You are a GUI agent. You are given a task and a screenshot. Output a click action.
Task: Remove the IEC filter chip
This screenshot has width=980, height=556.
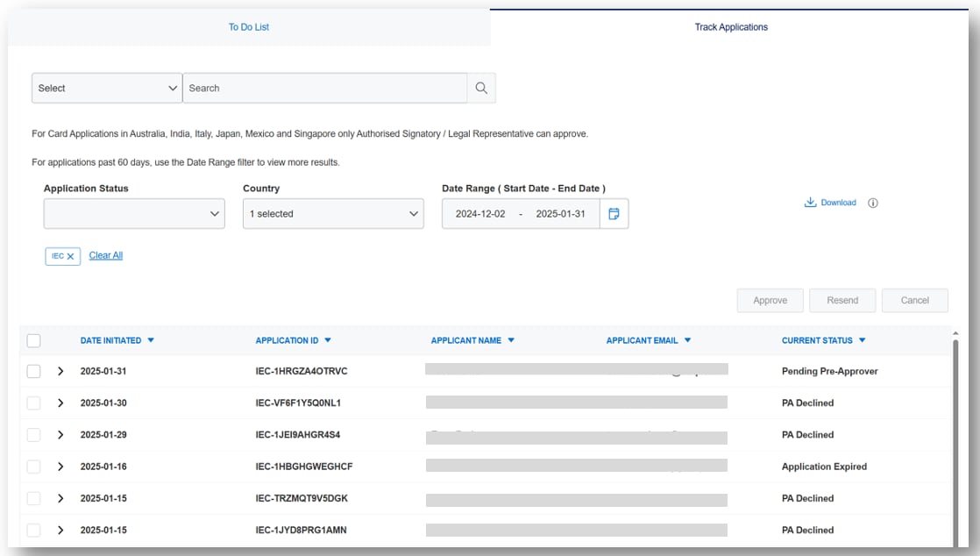(x=72, y=255)
